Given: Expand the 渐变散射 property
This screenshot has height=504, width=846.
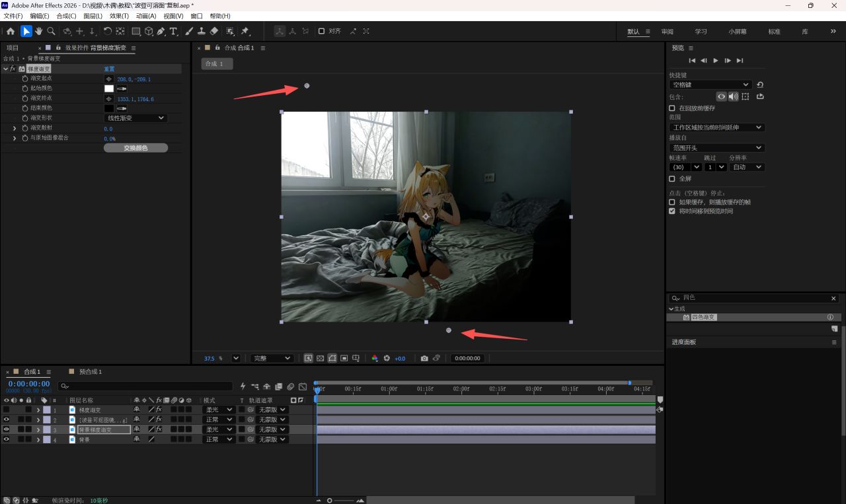Looking at the screenshot, I should [x=15, y=128].
